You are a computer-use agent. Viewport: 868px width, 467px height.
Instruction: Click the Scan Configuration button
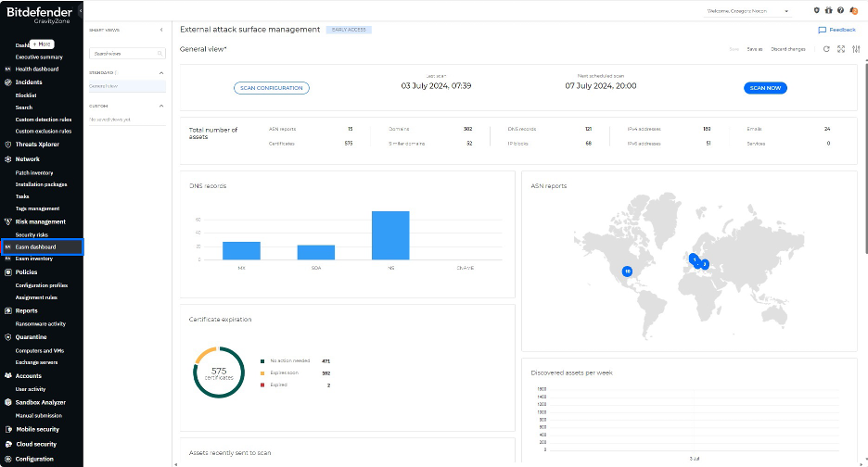click(271, 87)
